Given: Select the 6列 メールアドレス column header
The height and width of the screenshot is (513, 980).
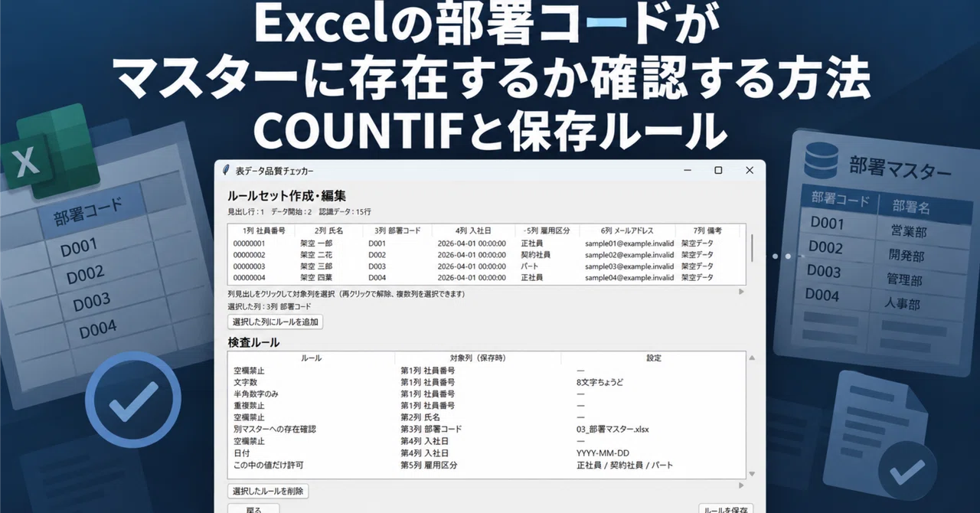Looking at the screenshot, I should pos(627,230).
